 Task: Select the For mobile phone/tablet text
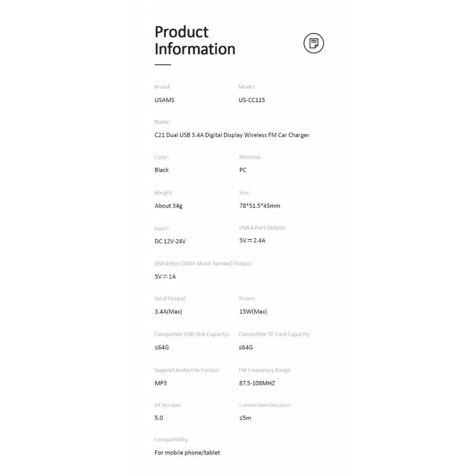click(x=187, y=453)
